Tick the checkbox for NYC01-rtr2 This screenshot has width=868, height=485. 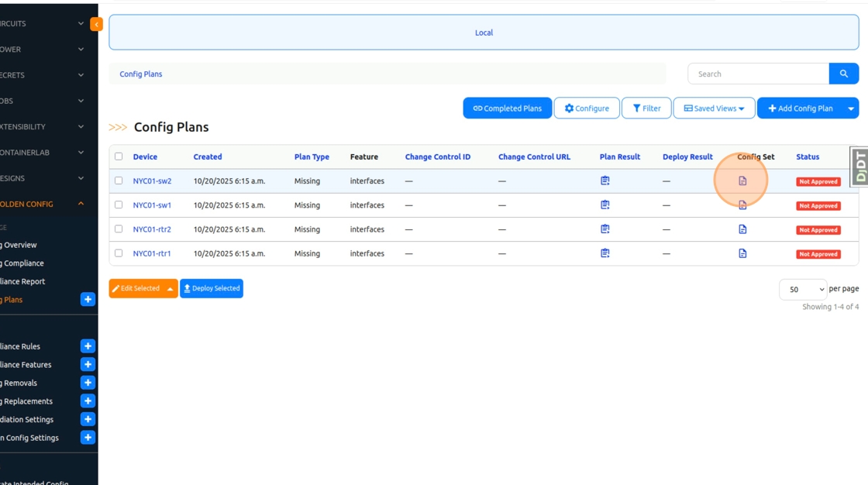click(x=119, y=229)
